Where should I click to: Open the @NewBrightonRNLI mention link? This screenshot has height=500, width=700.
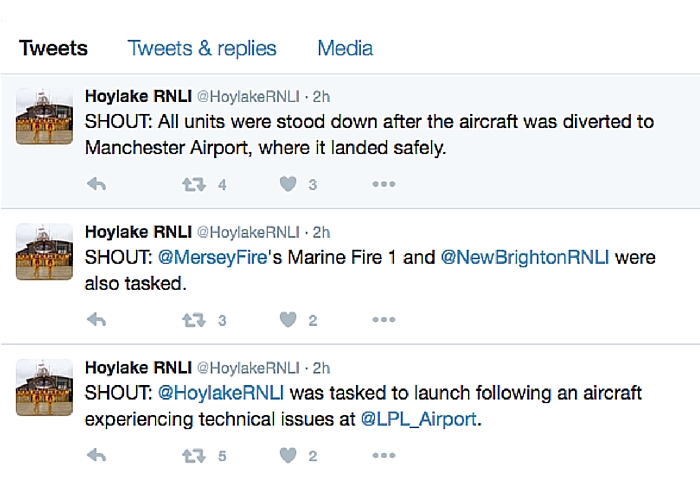click(x=525, y=258)
